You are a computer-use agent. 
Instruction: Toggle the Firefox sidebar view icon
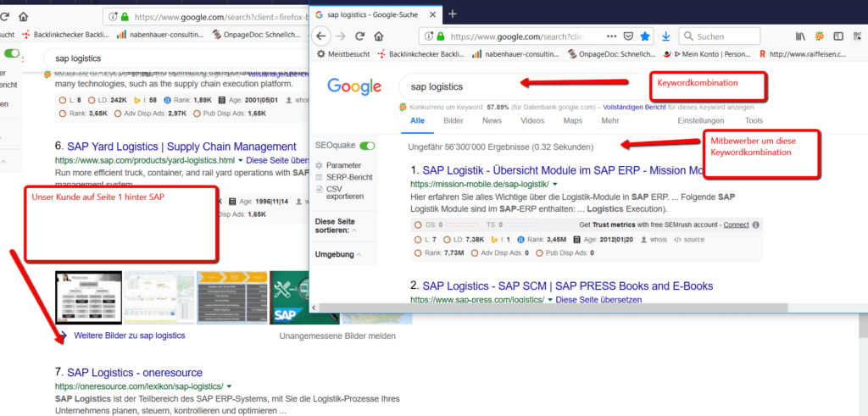(x=840, y=36)
